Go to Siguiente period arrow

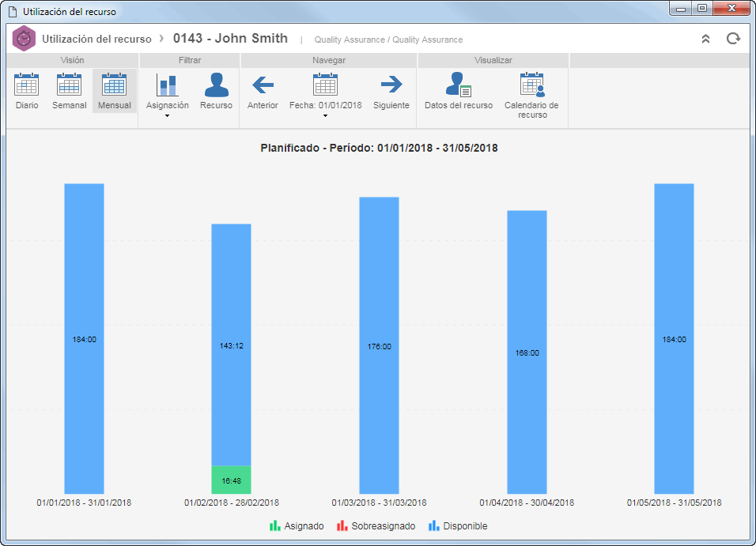tap(391, 85)
